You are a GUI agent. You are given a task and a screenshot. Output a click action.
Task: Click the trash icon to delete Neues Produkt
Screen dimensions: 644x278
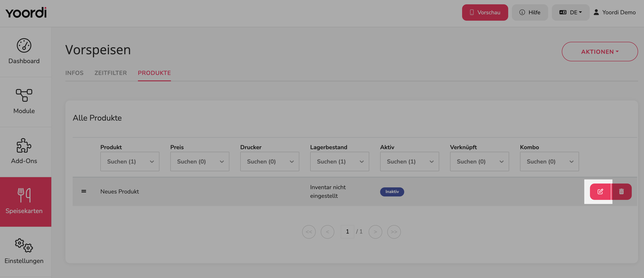pyautogui.click(x=622, y=192)
